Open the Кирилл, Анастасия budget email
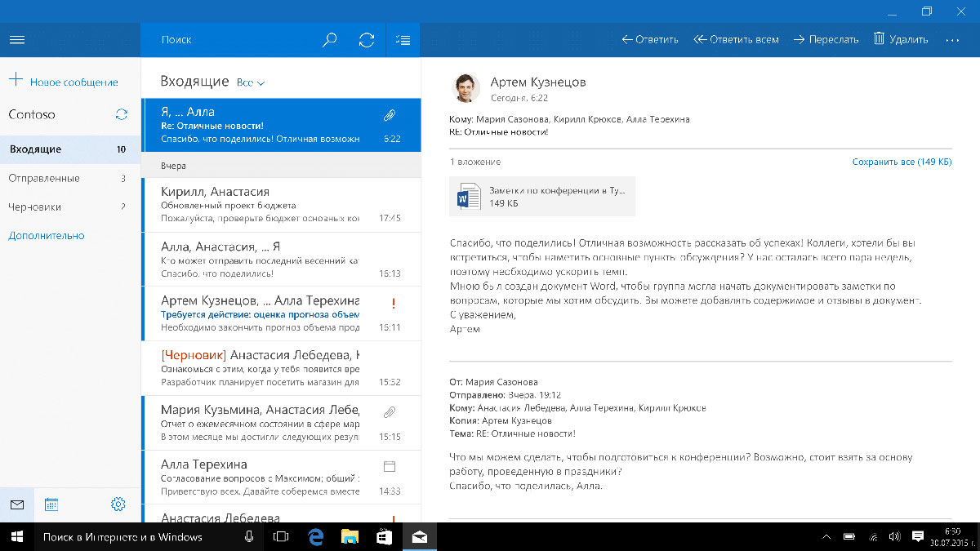The width and height of the screenshot is (980, 551). pyautogui.click(x=281, y=204)
